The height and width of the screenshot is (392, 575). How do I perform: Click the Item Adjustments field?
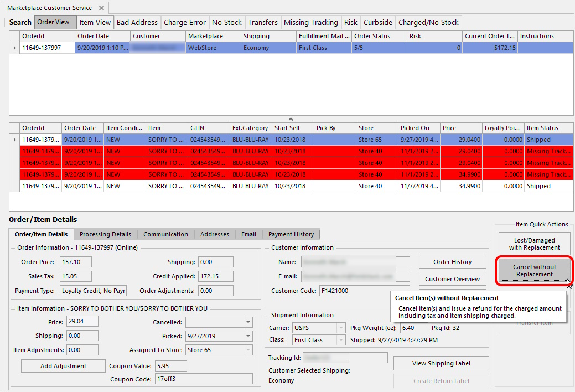click(x=82, y=350)
